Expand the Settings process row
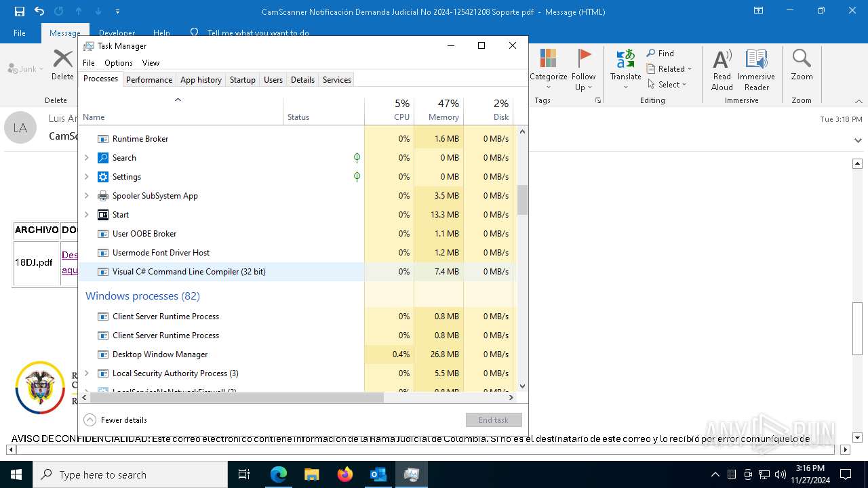This screenshot has width=868, height=488. tap(86, 177)
